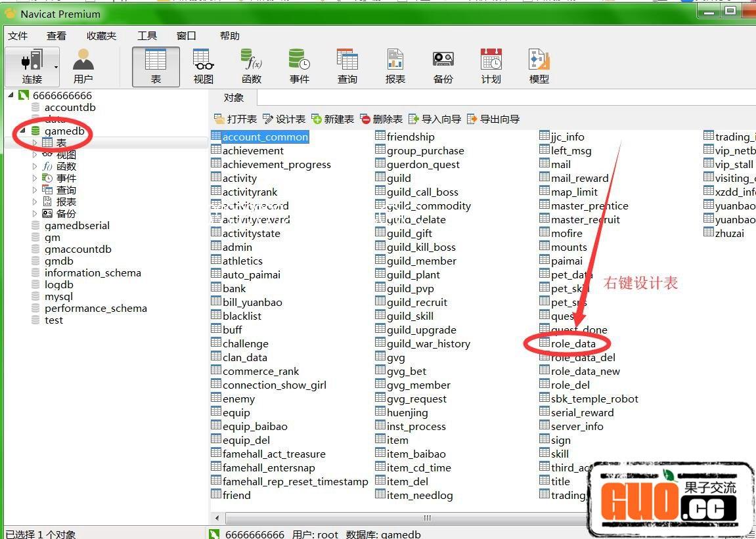Collapse the gamedb database tree node
Screen dimensions: 756x539
(x=24, y=131)
